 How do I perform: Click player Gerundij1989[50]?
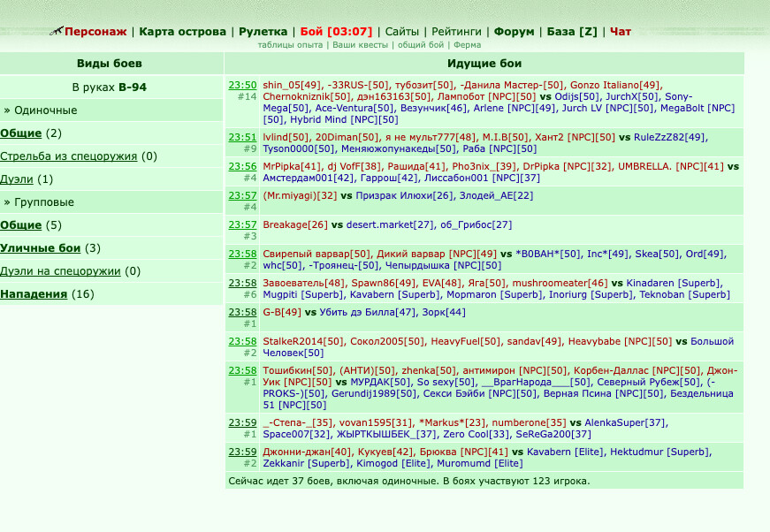[374, 393]
